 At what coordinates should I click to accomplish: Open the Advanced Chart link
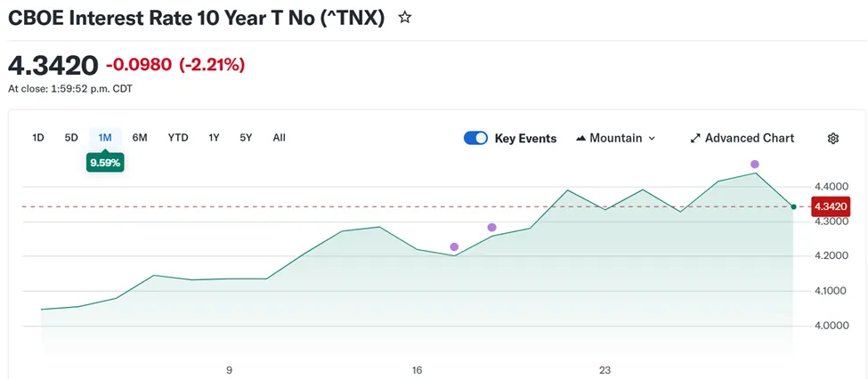749,138
